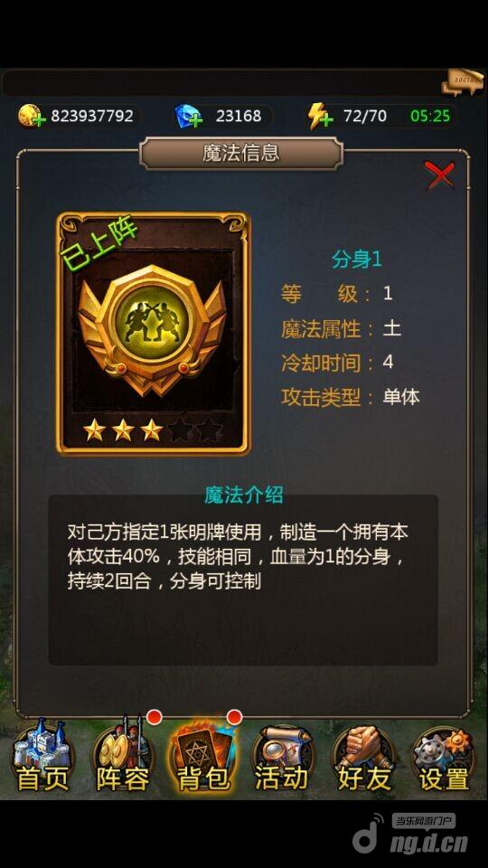Tap the lightning energy add icon
Screen dimensions: 488x868
(x=320, y=117)
